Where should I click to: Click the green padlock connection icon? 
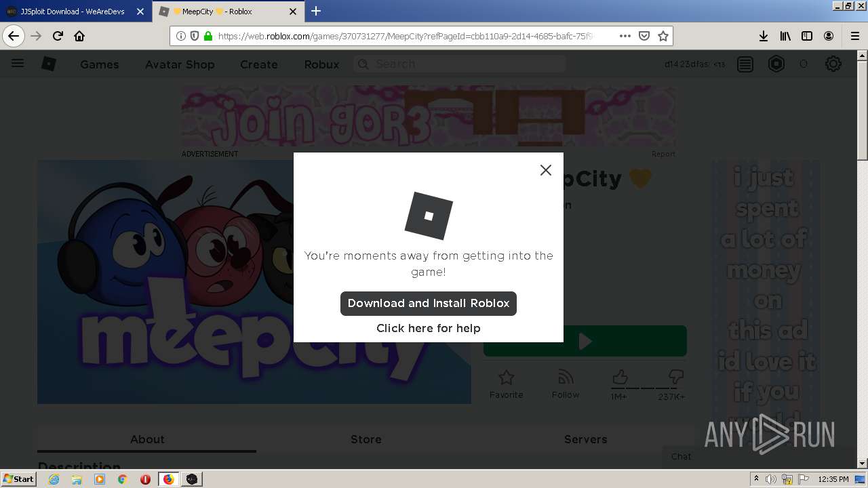click(x=208, y=36)
